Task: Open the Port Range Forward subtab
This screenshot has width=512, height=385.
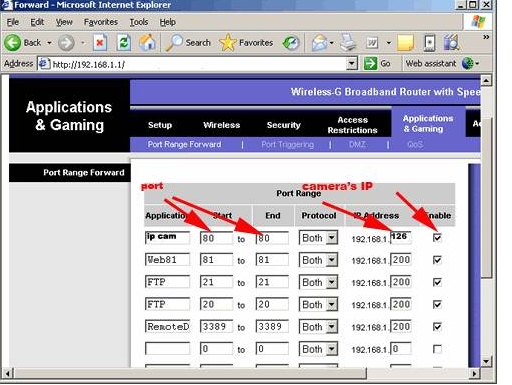Action: (184, 144)
